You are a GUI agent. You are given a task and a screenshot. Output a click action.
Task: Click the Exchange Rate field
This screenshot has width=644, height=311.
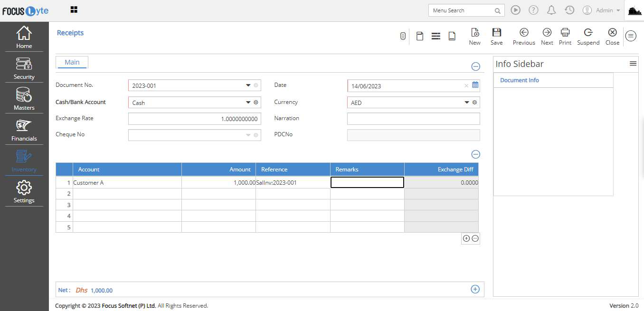(x=195, y=119)
